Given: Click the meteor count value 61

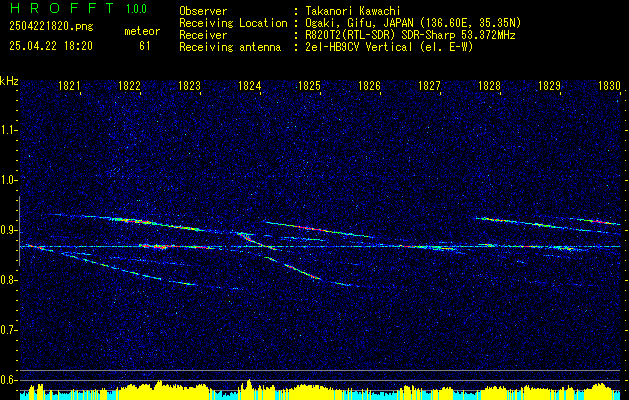Looking at the screenshot, I should click(144, 46).
